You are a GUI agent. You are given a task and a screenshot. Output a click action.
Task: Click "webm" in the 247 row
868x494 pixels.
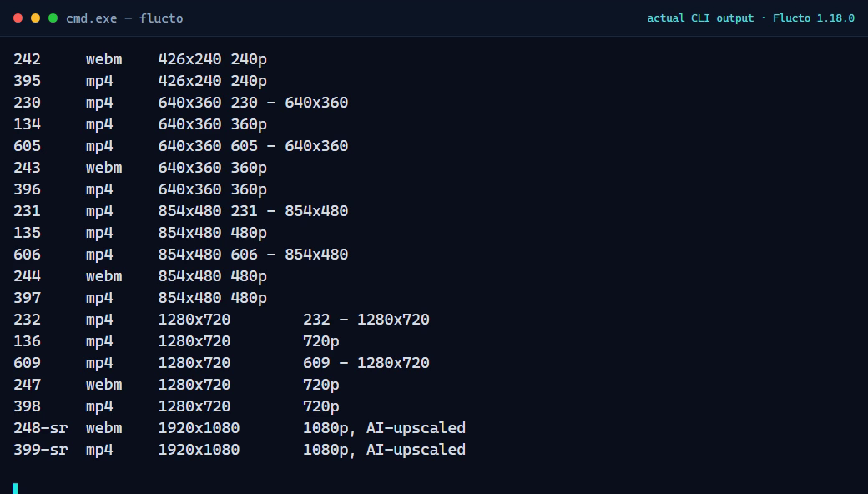coord(104,385)
